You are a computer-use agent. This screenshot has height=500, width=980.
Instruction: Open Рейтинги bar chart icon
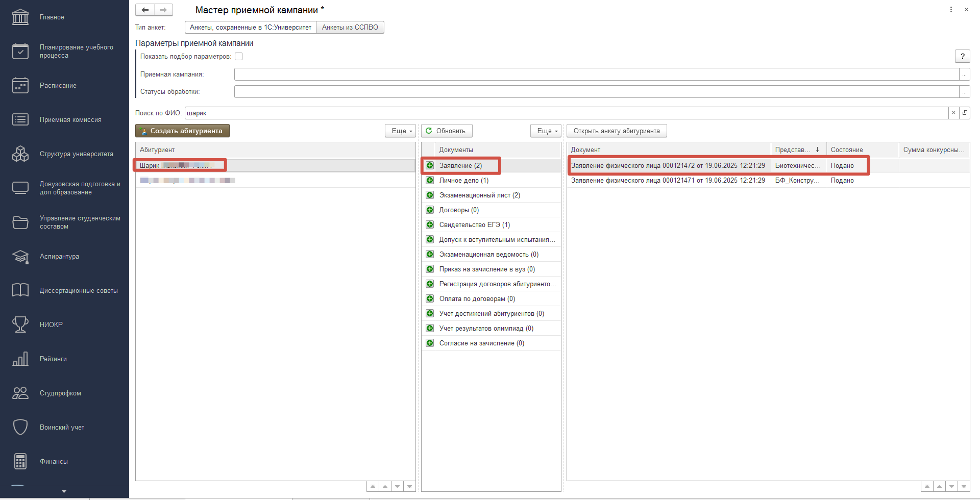click(x=20, y=359)
